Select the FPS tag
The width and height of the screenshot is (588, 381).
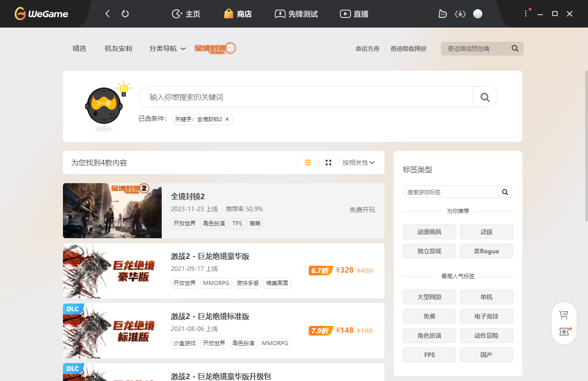coord(430,355)
